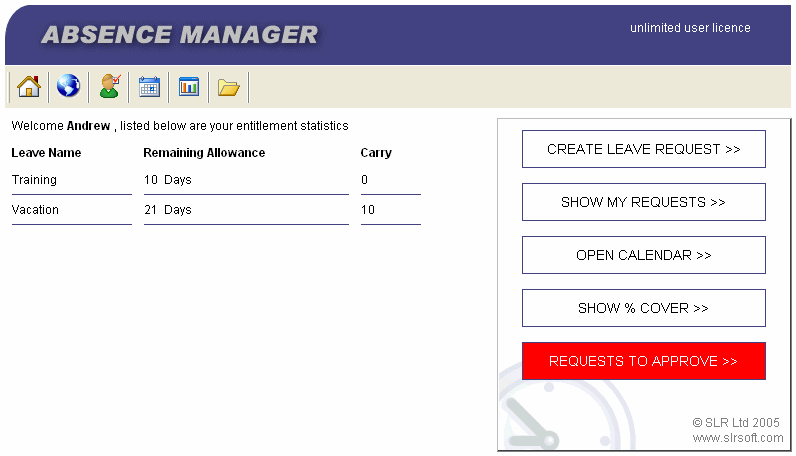Click the user with checkmark icon
Image resolution: width=796 pixels, height=456 pixels.
[x=110, y=86]
